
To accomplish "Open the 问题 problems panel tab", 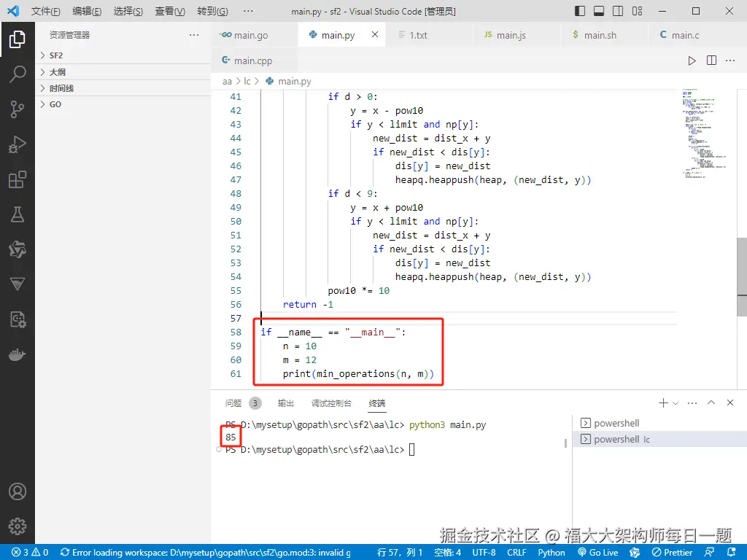I will coord(243,403).
